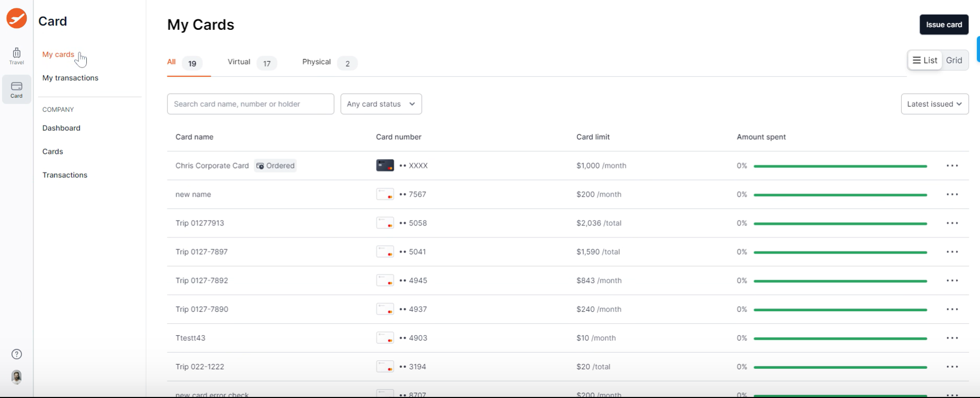Open three-dot menu for Trip 01277913

tap(952, 223)
